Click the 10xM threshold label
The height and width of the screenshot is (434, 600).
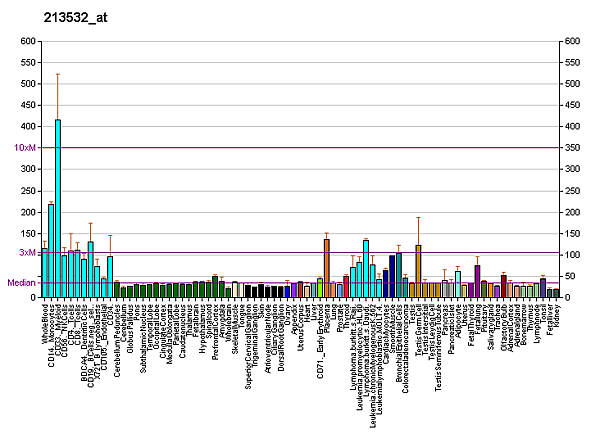(26, 148)
